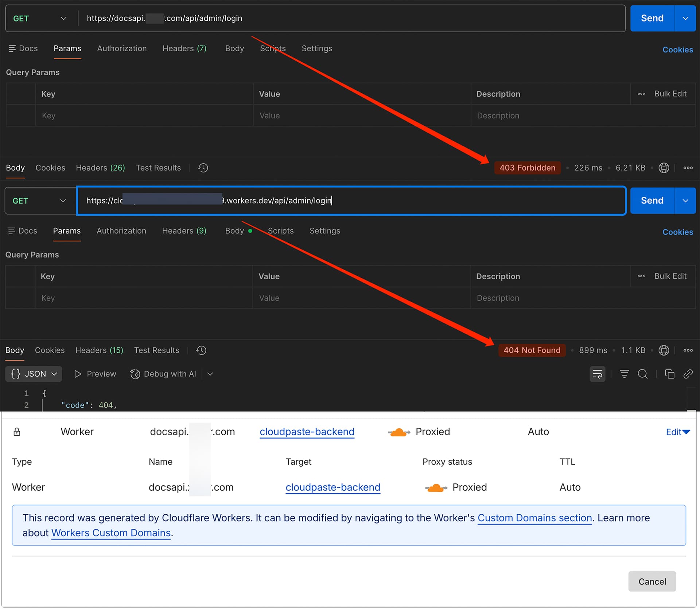The image size is (700, 612).
Task: Expand chevron next to Debug with AI
Action: [x=210, y=374]
